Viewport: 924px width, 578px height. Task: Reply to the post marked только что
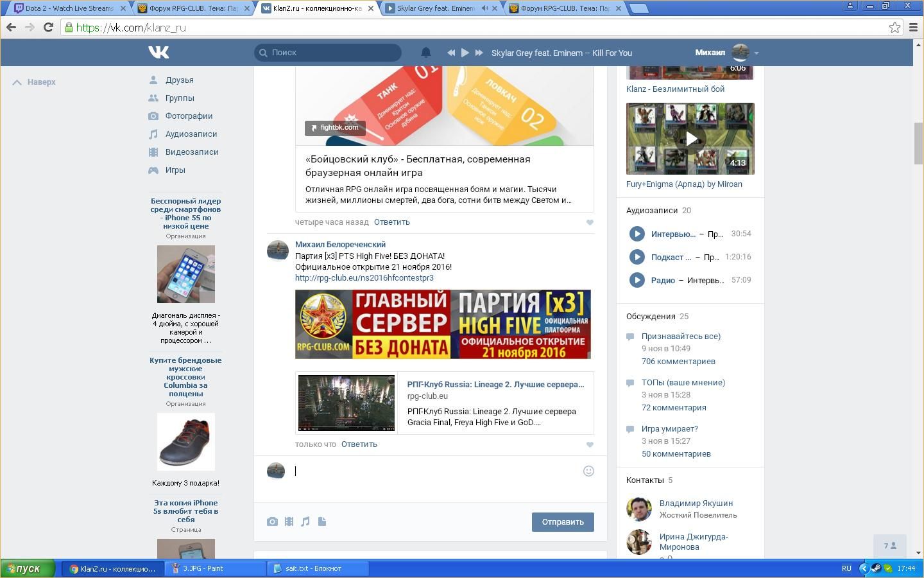pyautogui.click(x=359, y=444)
